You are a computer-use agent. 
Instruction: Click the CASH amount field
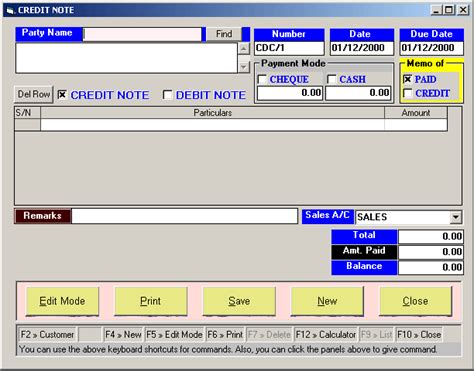pos(358,93)
